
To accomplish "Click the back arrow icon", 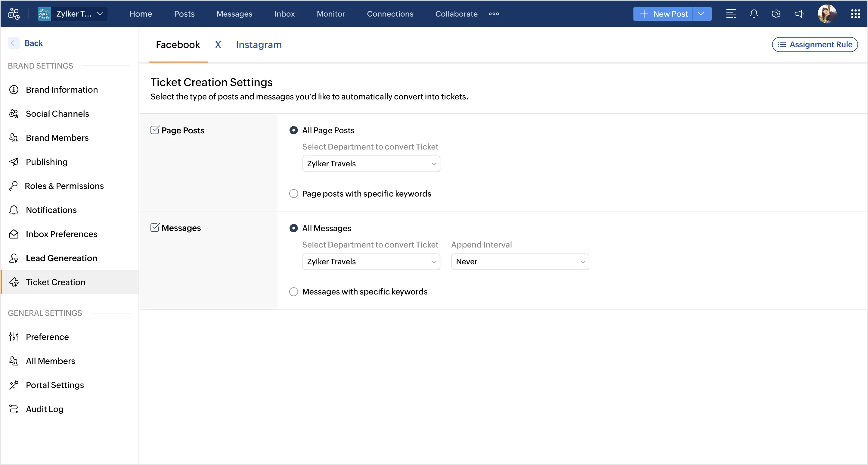I will [x=14, y=43].
